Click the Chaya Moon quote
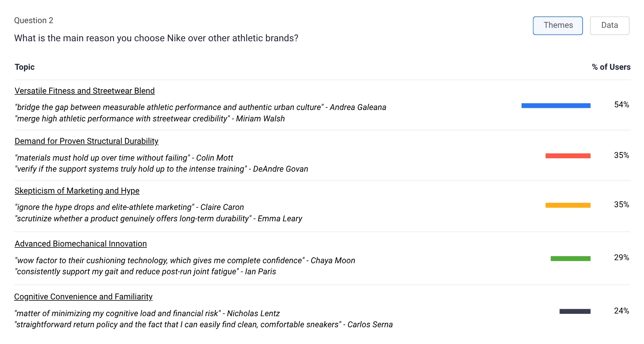Viewport: 644px width, 344px height. 184,261
